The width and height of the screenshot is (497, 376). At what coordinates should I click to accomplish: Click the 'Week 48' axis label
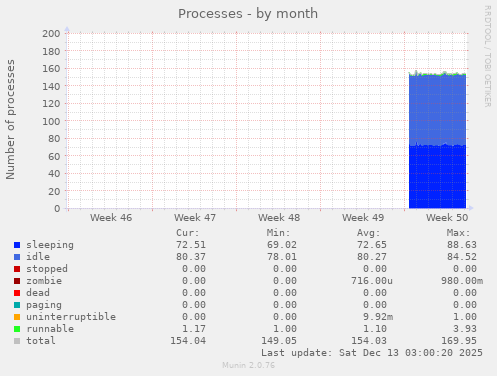279,218
